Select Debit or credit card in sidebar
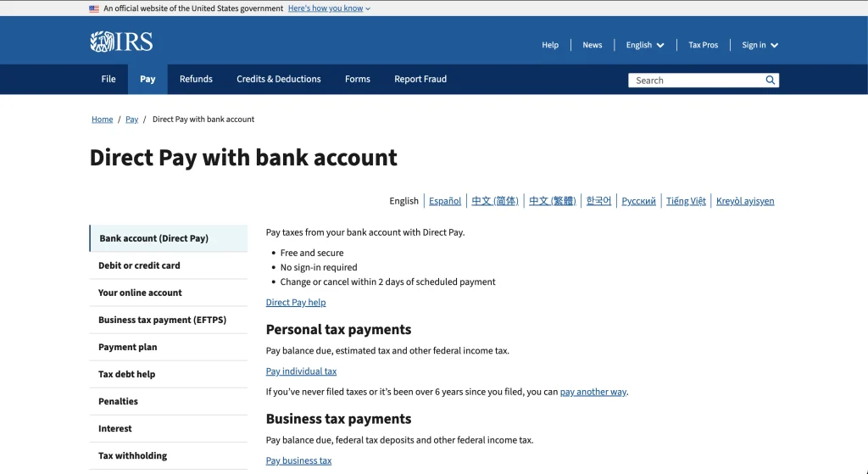The height and width of the screenshot is (474, 868). 169,265
